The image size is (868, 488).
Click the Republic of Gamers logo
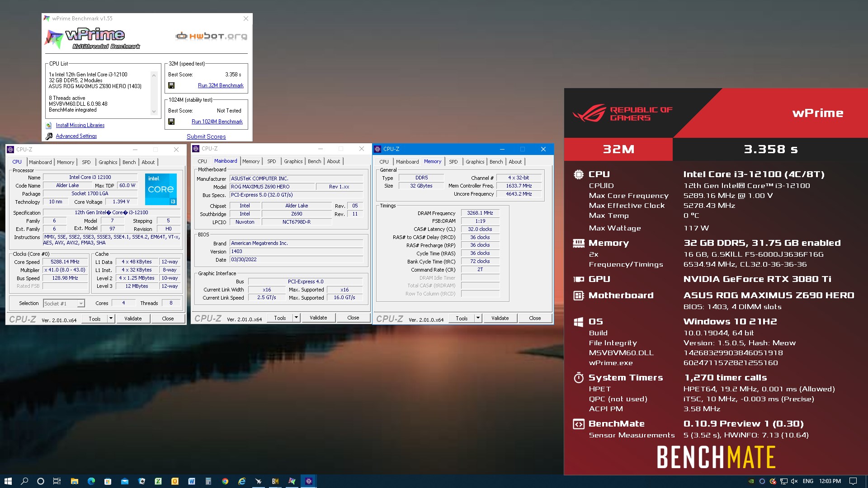(x=622, y=113)
